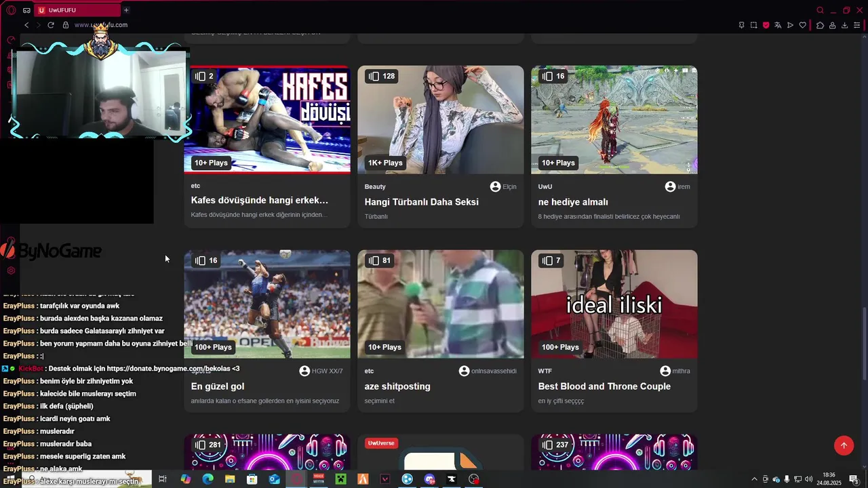Click the ByNoGame logo overlay
Viewport: 868px width, 488px height.
click(x=51, y=250)
